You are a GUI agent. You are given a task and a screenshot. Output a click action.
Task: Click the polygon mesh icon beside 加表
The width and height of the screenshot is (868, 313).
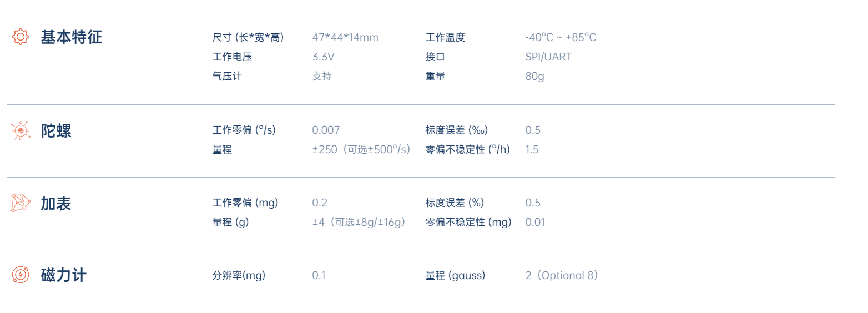(20, 203)
